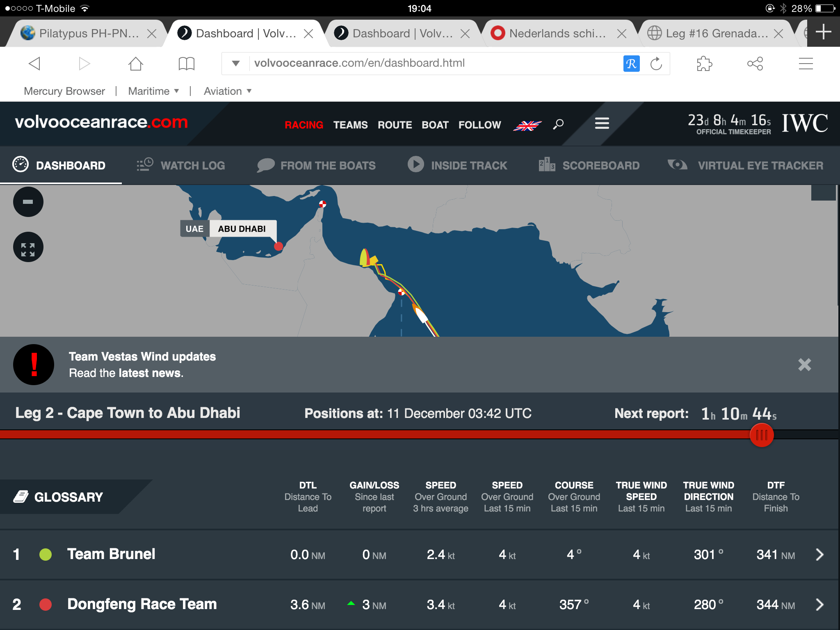This screenshot has height=630, width=840.
Task: Click the red timeline progress bar
Action: [x=375, y=435]
